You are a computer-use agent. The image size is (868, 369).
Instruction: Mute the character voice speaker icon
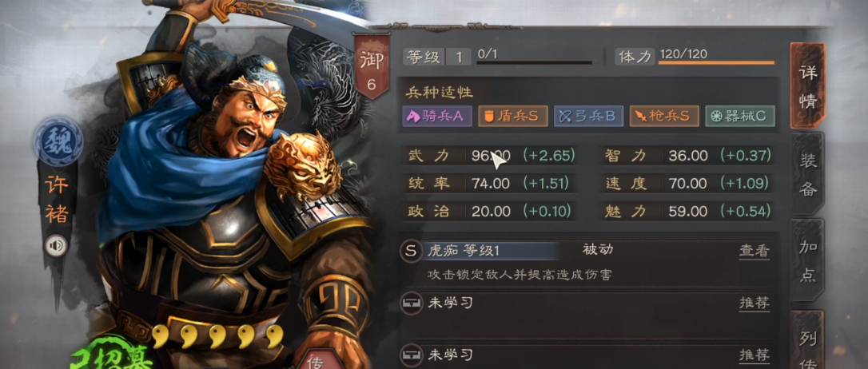click(57, 246)
